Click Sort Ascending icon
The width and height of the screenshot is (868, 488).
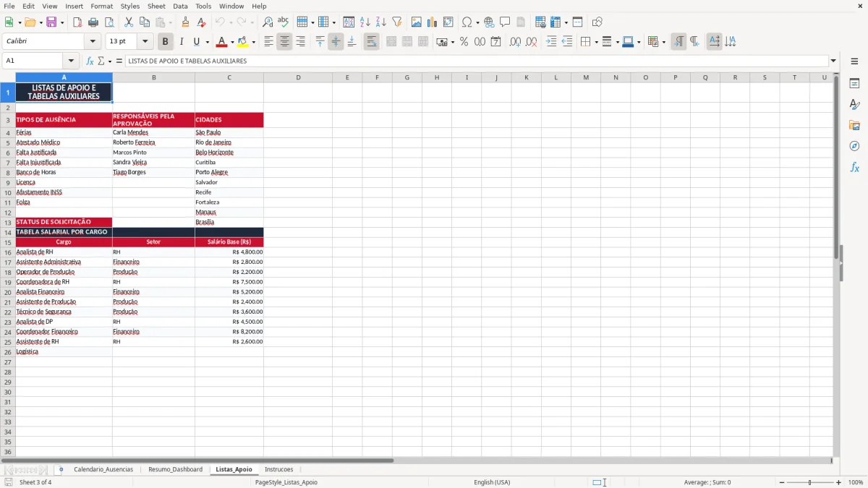click(x=365, y=22)
